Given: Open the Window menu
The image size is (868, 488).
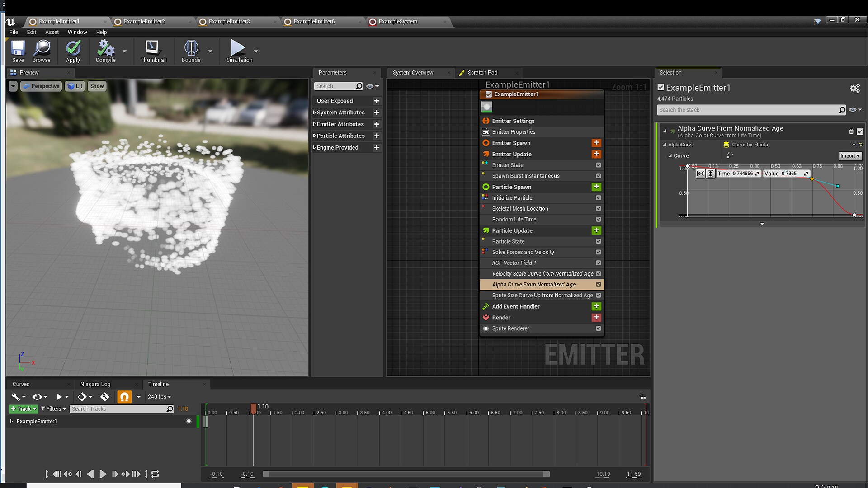Looking at the screenshot, I should click(77, 32).
